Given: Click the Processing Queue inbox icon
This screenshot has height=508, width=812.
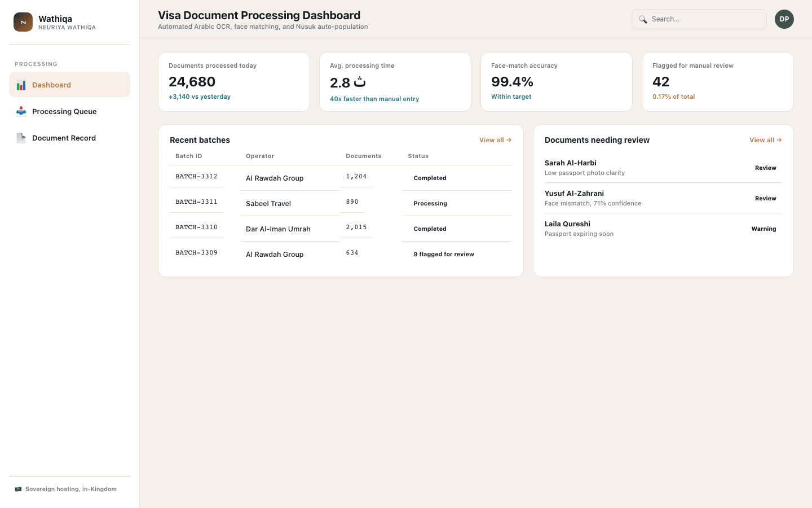Looking at the screenshot, I should pos(21,111).
